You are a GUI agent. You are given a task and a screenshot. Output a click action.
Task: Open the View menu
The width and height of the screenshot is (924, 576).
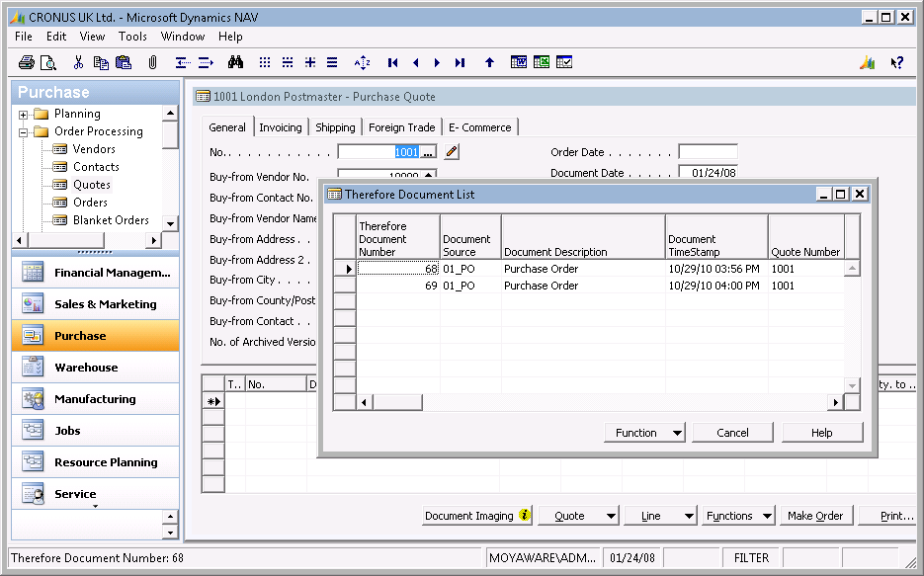click(x=92, y=37)
